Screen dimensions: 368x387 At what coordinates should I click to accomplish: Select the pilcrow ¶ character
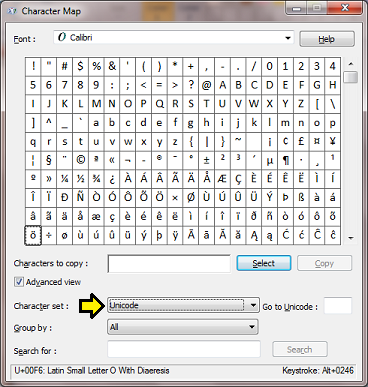(x=285, y=160)
